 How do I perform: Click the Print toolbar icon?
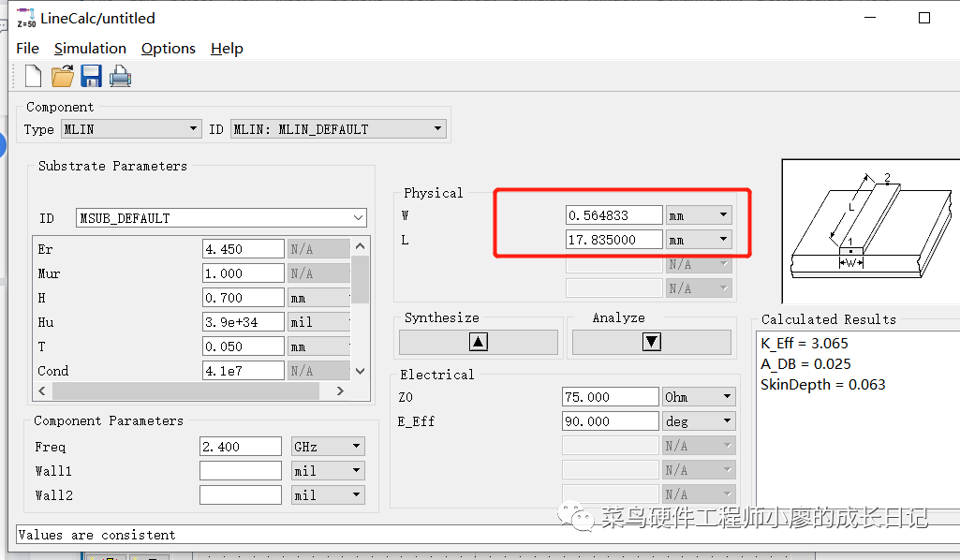pyautogui.click(x=120, y=77)
